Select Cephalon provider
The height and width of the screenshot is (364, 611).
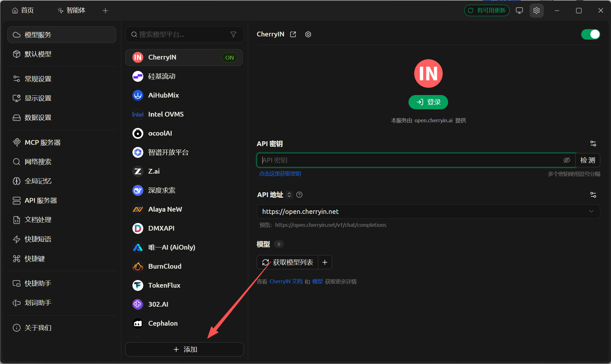click(184, 323)
